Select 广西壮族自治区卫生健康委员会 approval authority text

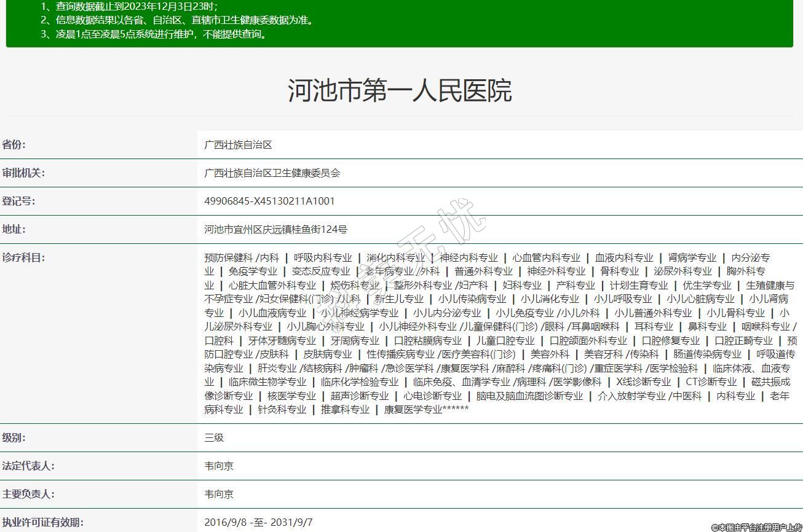tap(272, 173)
